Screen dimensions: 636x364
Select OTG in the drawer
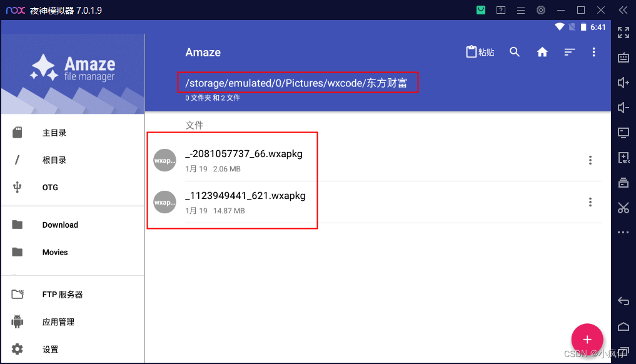pos(73,187)
